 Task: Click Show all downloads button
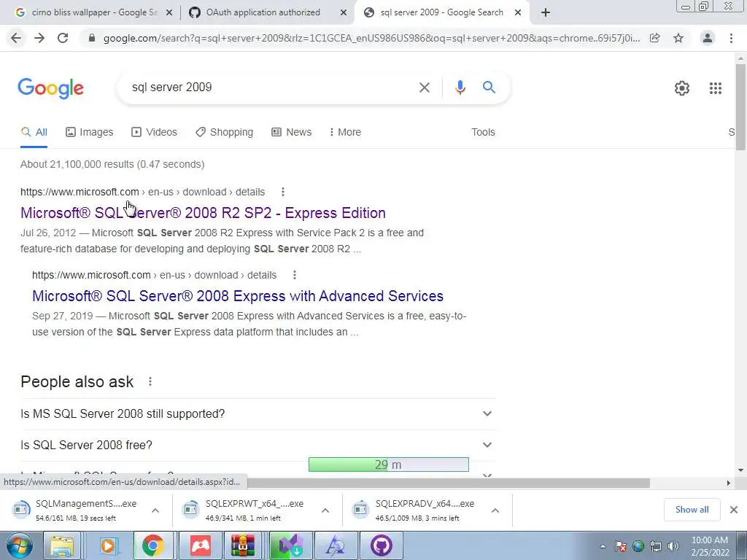point(692,510)
